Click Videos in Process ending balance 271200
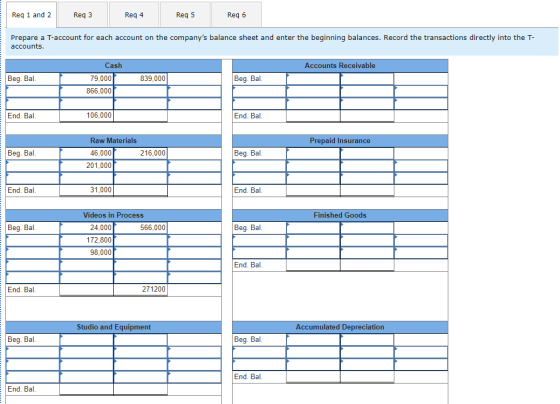The height and width of the screenshot is (404, 560). 140,290
